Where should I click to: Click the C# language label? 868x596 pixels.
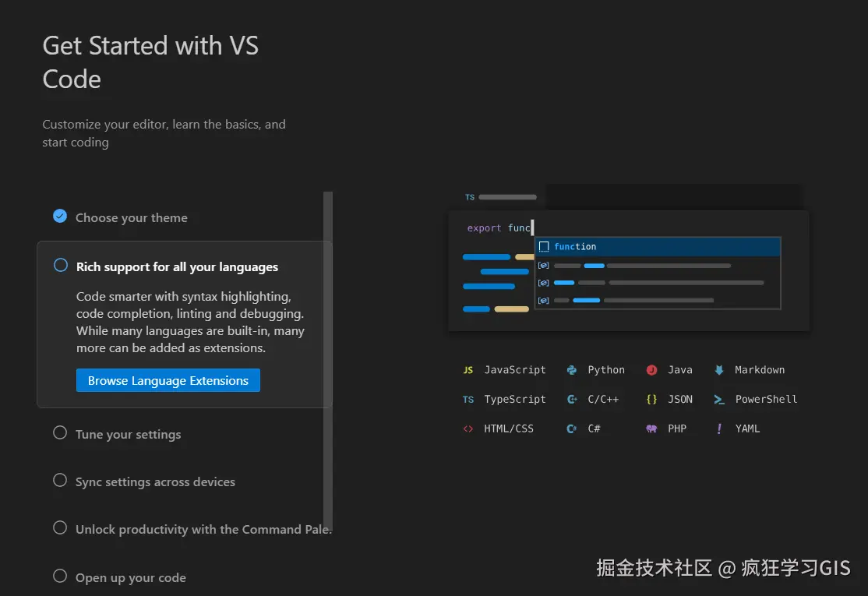click(594, 428)
